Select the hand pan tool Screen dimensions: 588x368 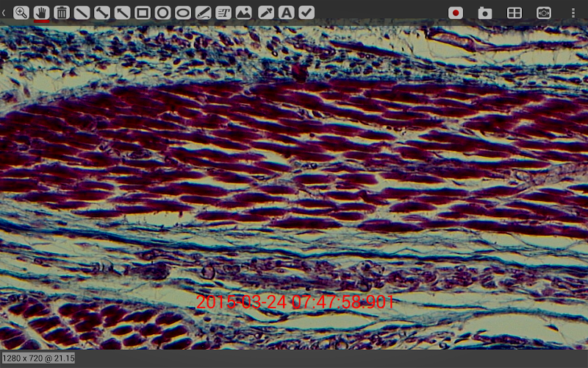tap(41, 13)
